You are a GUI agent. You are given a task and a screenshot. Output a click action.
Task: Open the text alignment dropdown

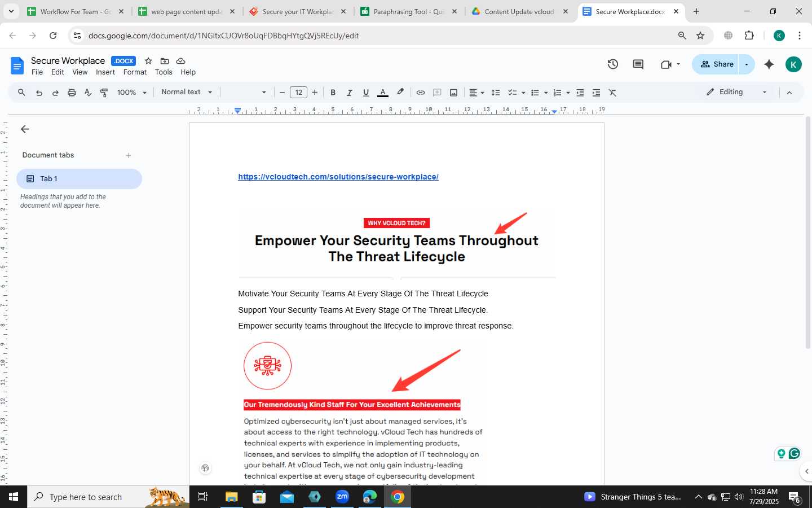click(x=476, y=93)
